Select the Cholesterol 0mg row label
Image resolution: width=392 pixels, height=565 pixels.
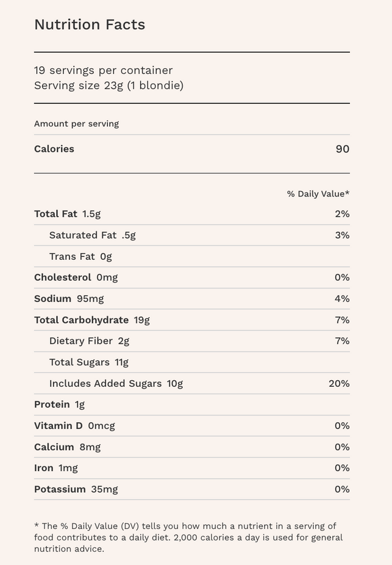76,278
